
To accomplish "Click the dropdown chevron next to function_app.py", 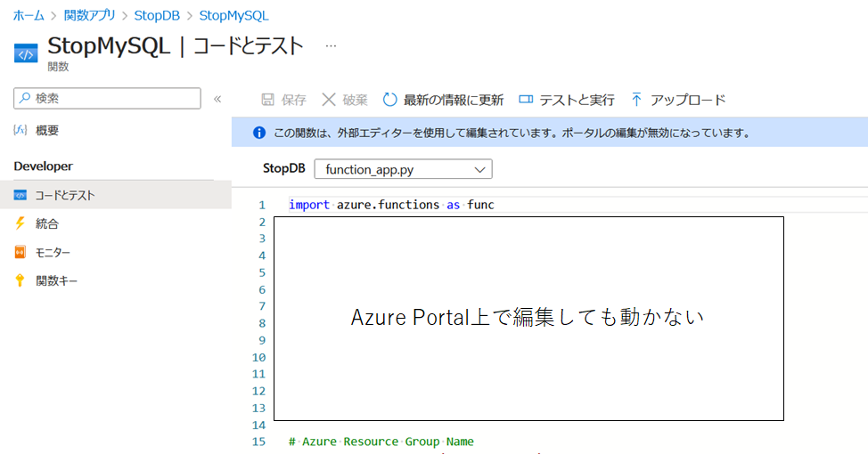I will click(x=479, y=170).
